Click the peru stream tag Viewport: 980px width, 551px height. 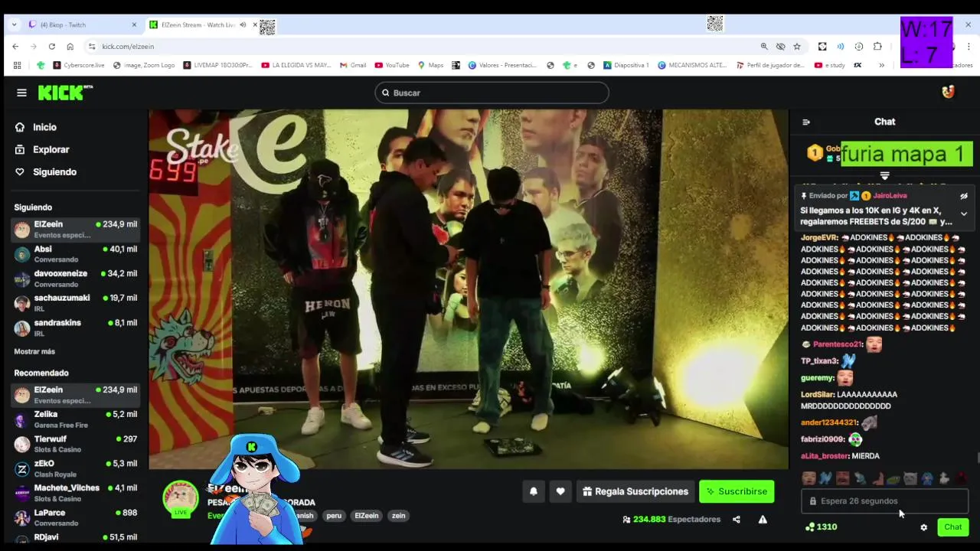tap(334, 516)
